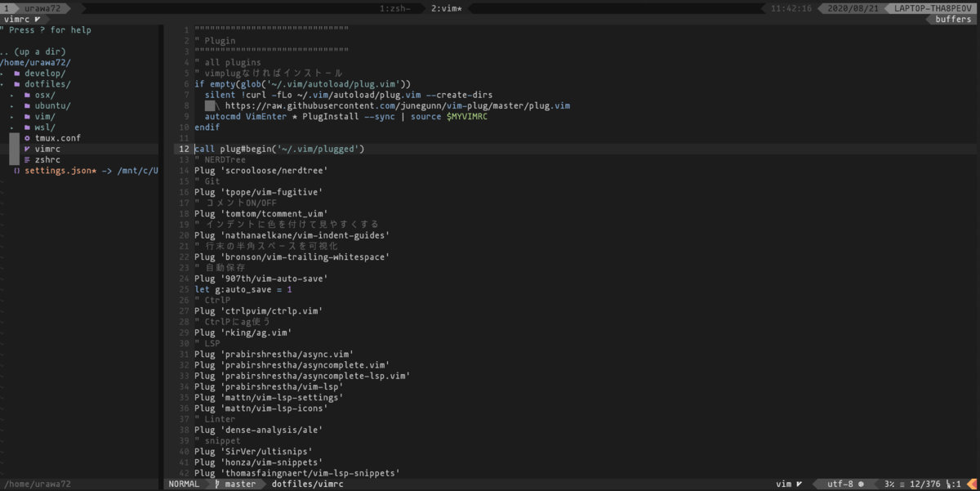The height and width of the screenshot is (491, 980).
Task: Click the 'Press ? for help' line
Action: pos(46,30)
